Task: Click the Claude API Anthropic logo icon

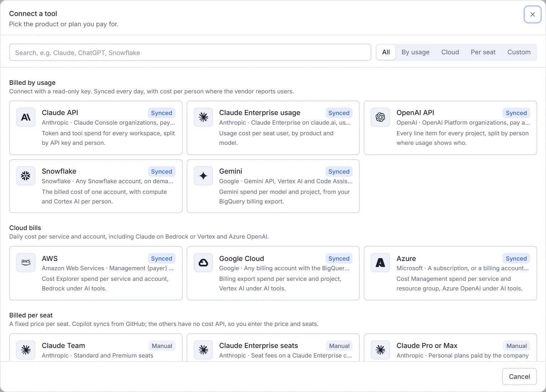Action: 26,117
